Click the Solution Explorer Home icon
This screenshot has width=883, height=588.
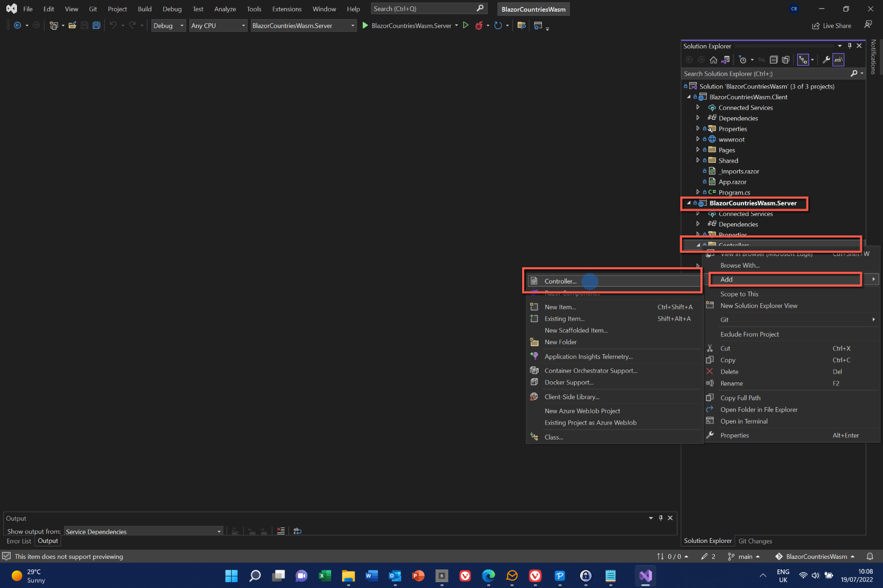(x=713, y=60)
